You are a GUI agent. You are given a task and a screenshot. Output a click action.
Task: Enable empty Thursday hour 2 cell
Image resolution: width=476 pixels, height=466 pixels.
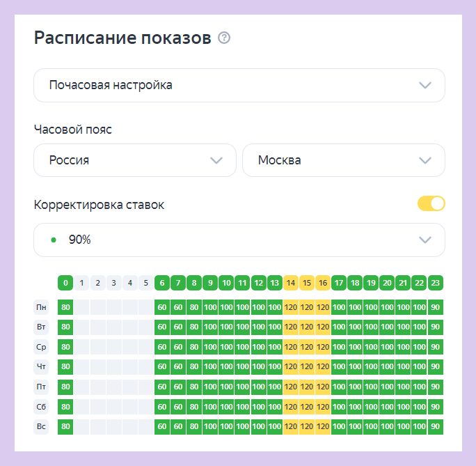pyautogui.click(x=97, y=366)
